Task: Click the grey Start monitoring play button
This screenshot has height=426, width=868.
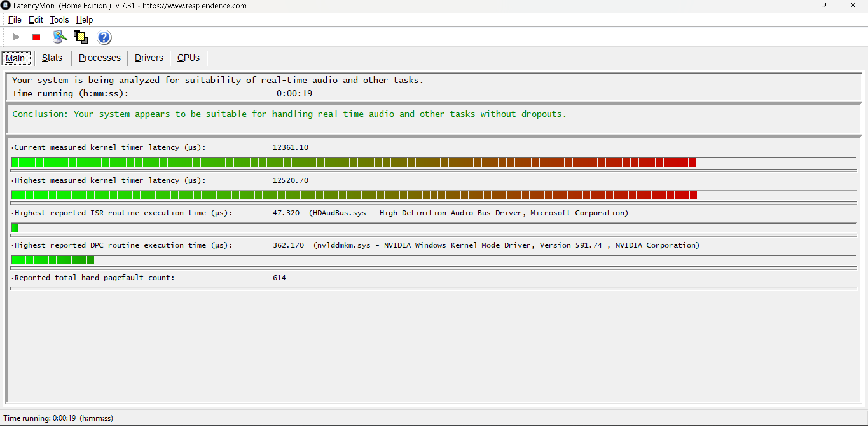Action: 16,37
